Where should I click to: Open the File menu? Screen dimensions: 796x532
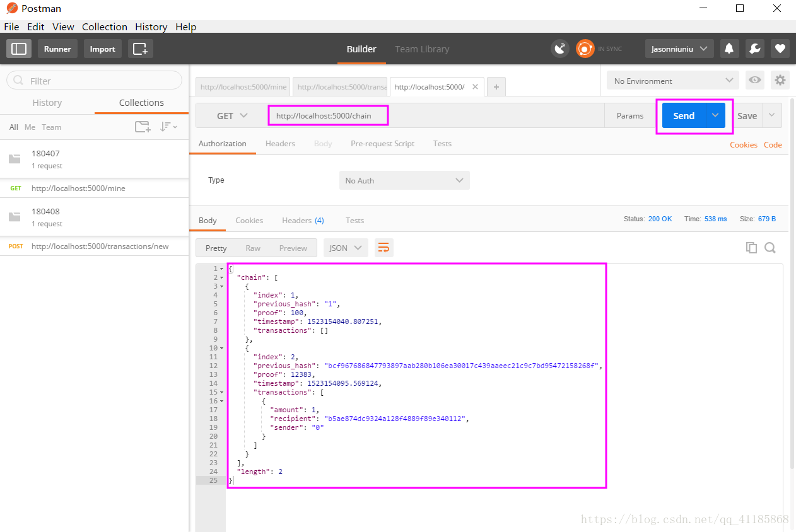(x=11, y=26)
